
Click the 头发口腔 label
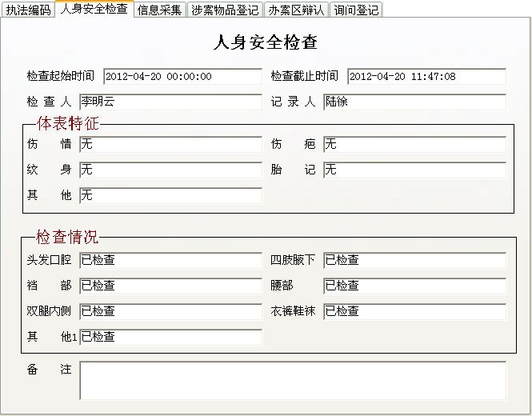coord(49,260)
